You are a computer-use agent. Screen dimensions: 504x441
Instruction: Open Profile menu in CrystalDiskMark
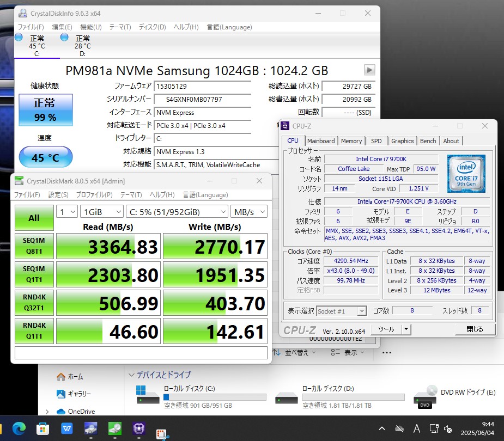click(94, 195)
